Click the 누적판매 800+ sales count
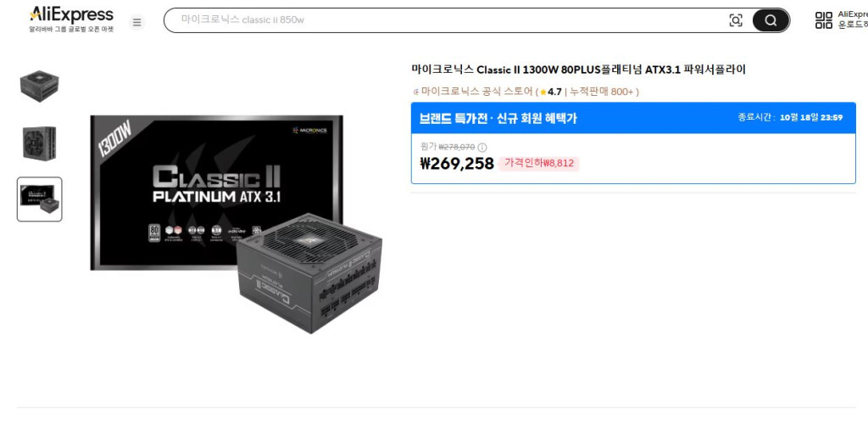This screenshot has height=426, width=868. (602, 92)
